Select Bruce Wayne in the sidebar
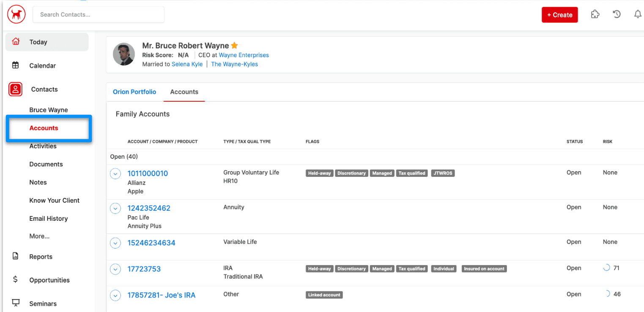The height and width of the screenshot is (312, 644). (49, 110)
